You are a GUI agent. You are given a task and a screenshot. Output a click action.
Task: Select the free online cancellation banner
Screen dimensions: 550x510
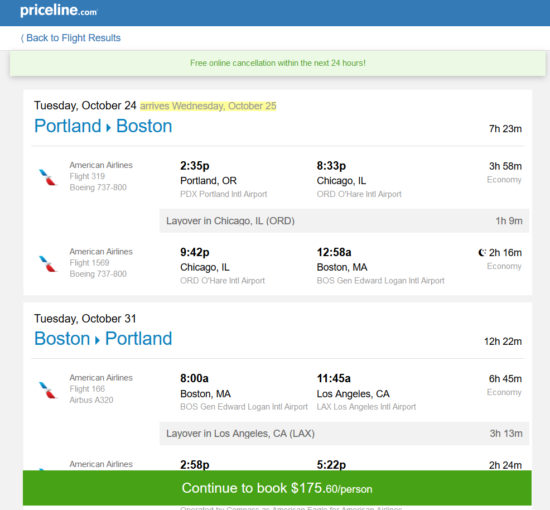point(277,63)
